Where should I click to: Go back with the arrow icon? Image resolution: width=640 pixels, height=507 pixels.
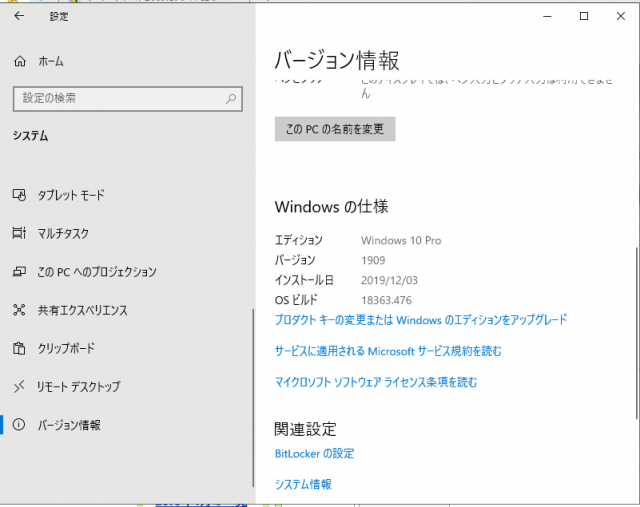click(x=19, y=16)
